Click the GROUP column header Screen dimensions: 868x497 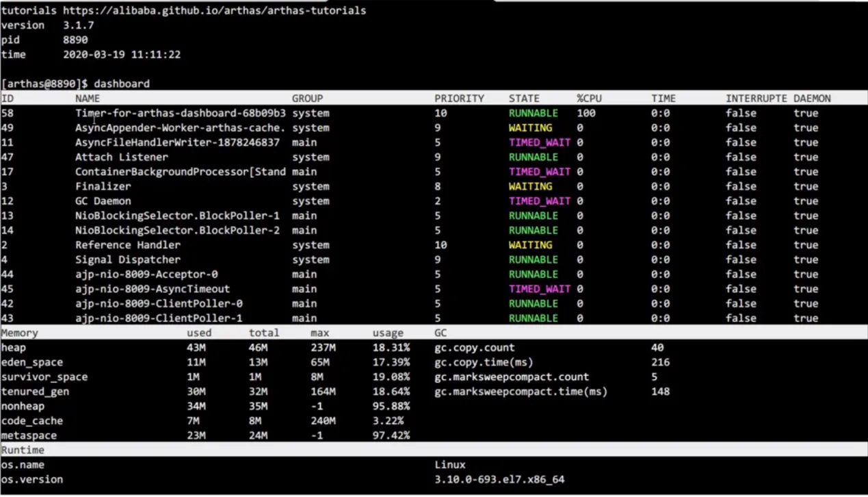pyautogui.click(x=307, y=99)
